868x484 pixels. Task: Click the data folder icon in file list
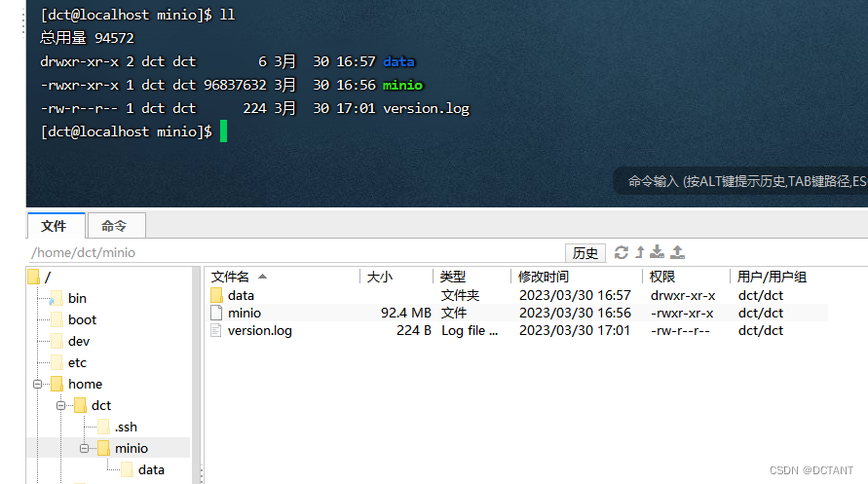point(216,295)
